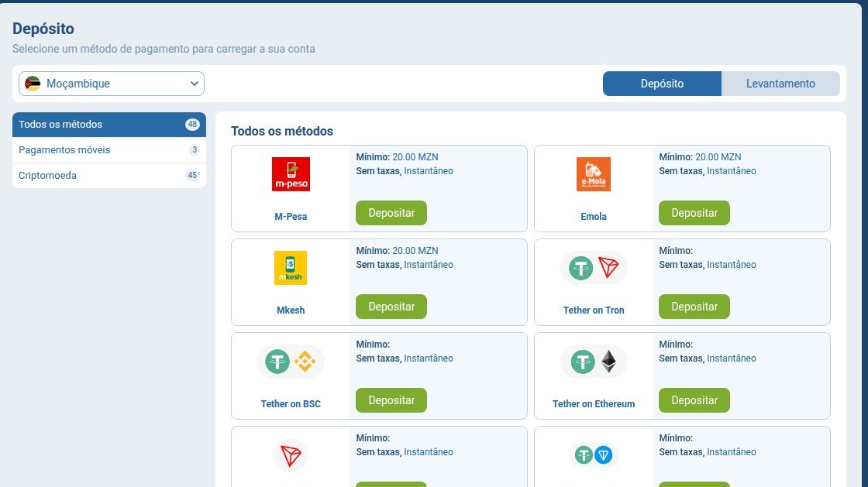Click the Todos os métodos section heading

pyautogui.click(x=282, y=131)
